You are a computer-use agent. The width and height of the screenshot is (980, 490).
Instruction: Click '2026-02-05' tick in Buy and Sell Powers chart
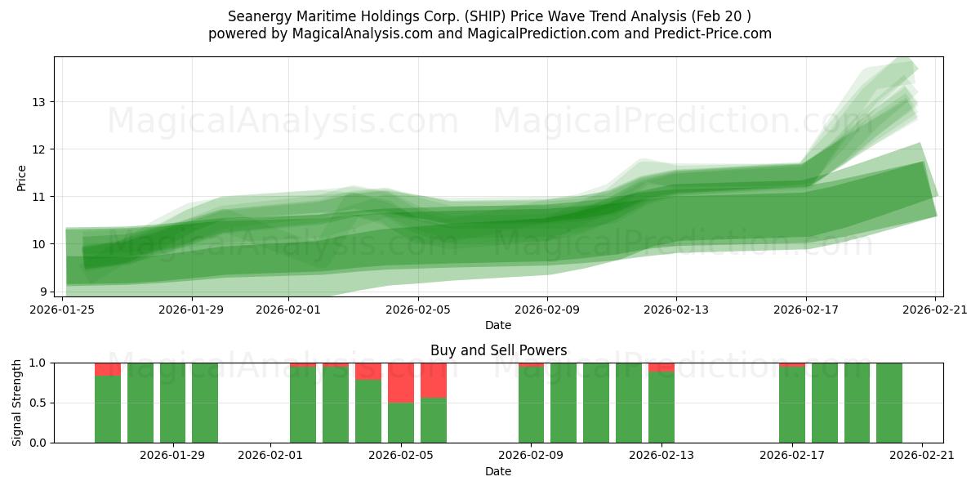pos(401,456)
